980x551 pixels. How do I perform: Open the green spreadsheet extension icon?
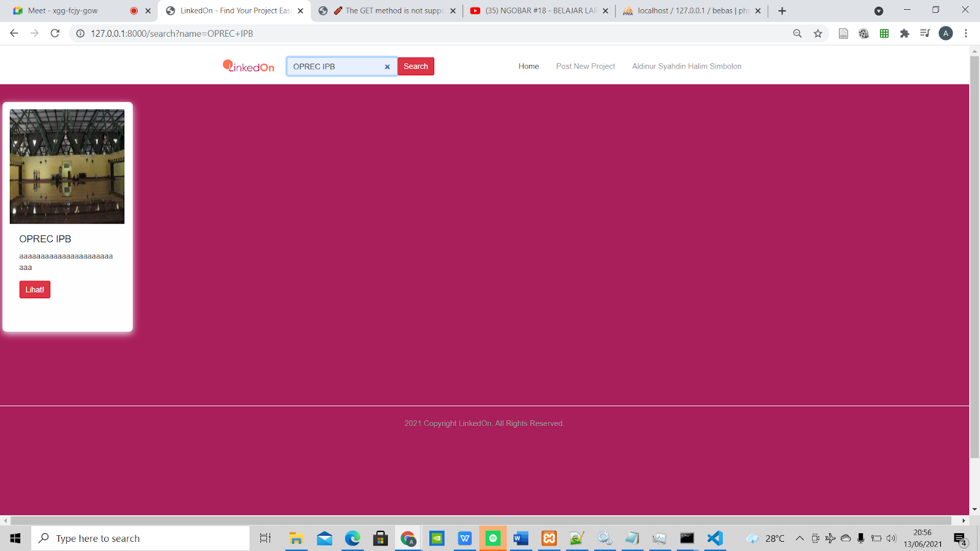pos(884,34)
